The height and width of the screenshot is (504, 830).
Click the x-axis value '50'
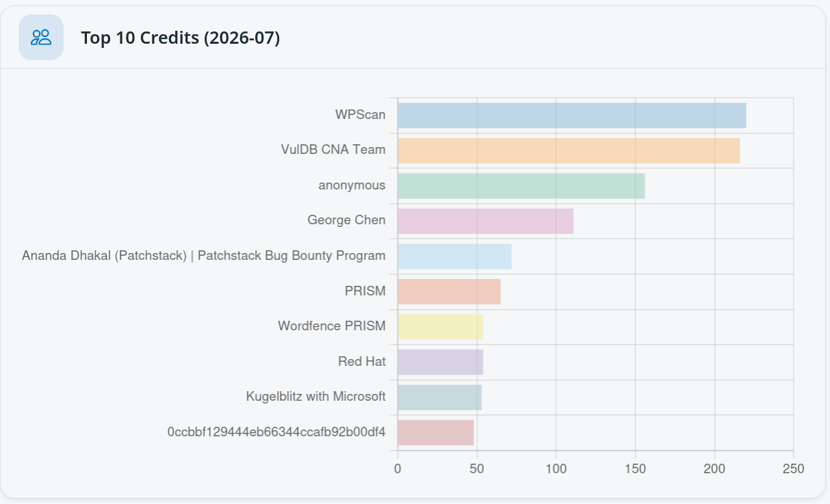point(477,469)
